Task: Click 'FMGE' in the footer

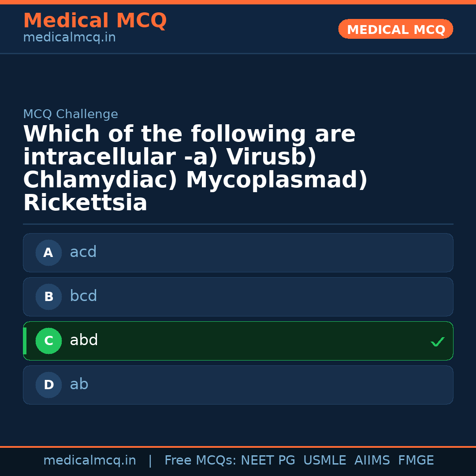Action: pos(416,461)
